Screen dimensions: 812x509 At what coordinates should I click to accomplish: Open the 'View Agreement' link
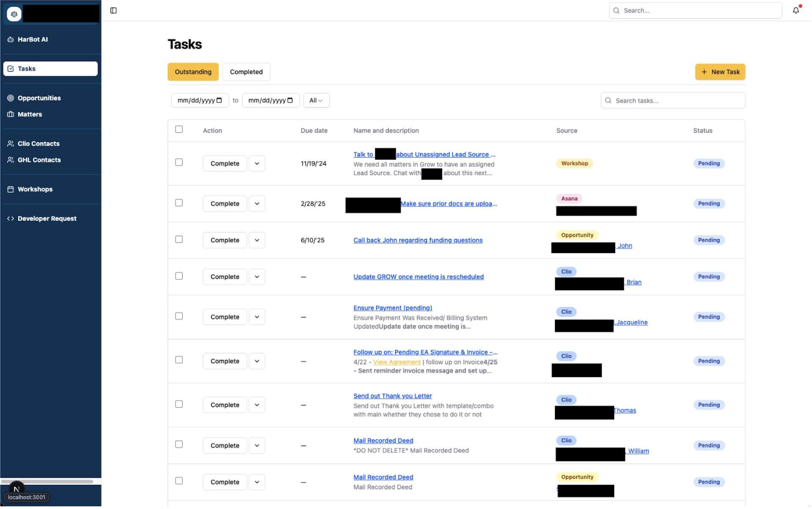tap(396, 362)
